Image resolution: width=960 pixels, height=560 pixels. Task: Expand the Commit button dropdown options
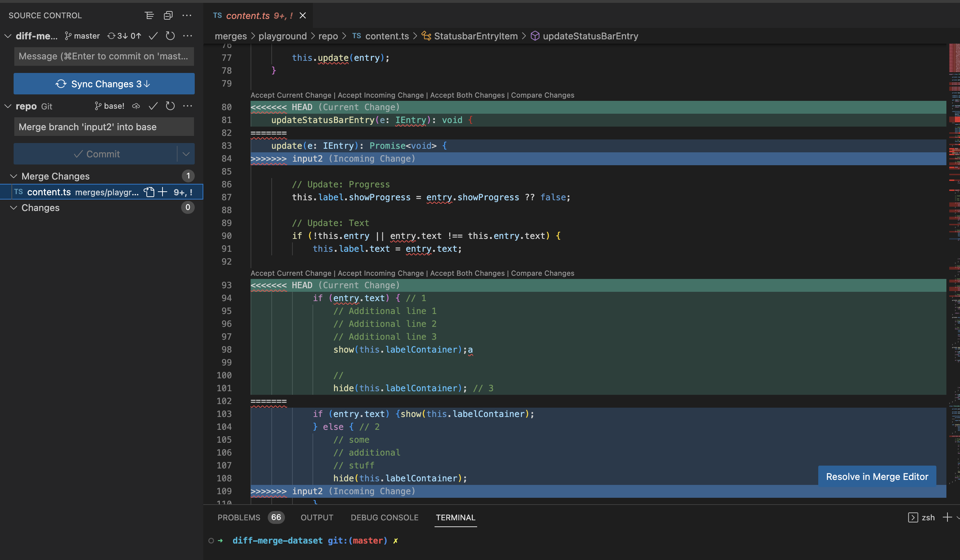coord(186,154)
